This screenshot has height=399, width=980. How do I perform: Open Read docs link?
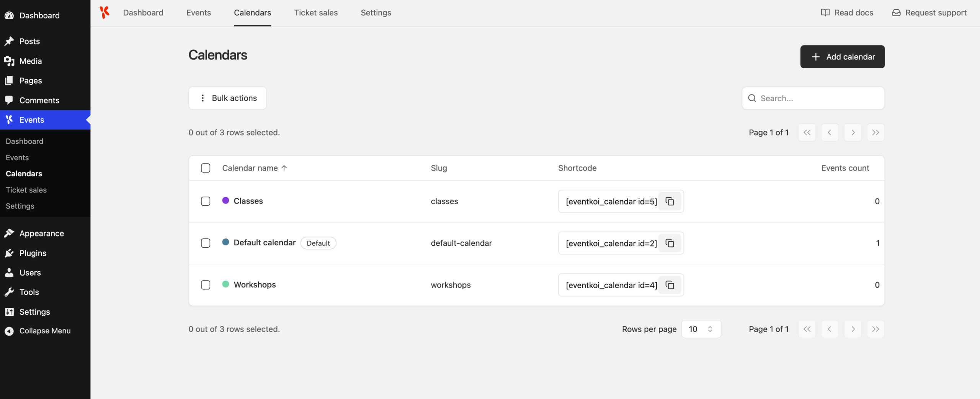click(x=847, y=13)
